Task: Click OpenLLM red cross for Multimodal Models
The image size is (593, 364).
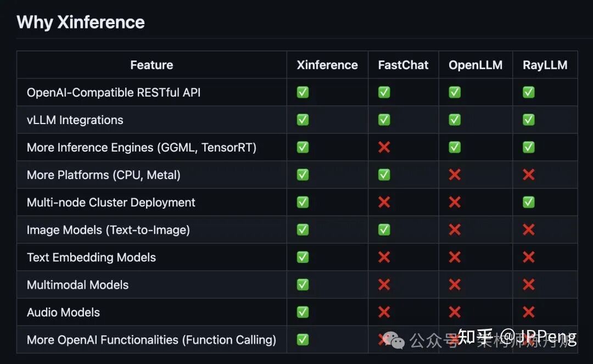Action: pyautogui.click(x=455, y=284)
